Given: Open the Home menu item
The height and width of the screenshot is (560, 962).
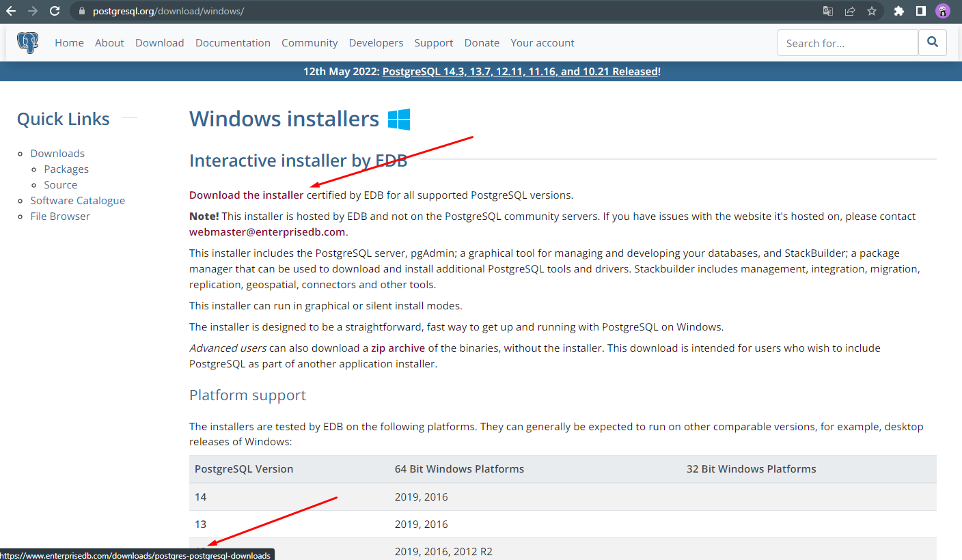Looking at the screenshot, I should tap(69, 42).
